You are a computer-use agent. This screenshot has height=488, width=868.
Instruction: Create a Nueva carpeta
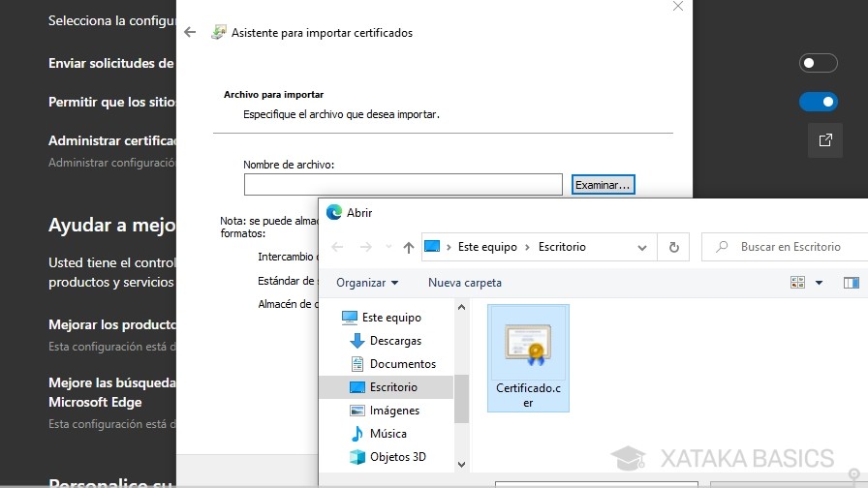[465, 283]
